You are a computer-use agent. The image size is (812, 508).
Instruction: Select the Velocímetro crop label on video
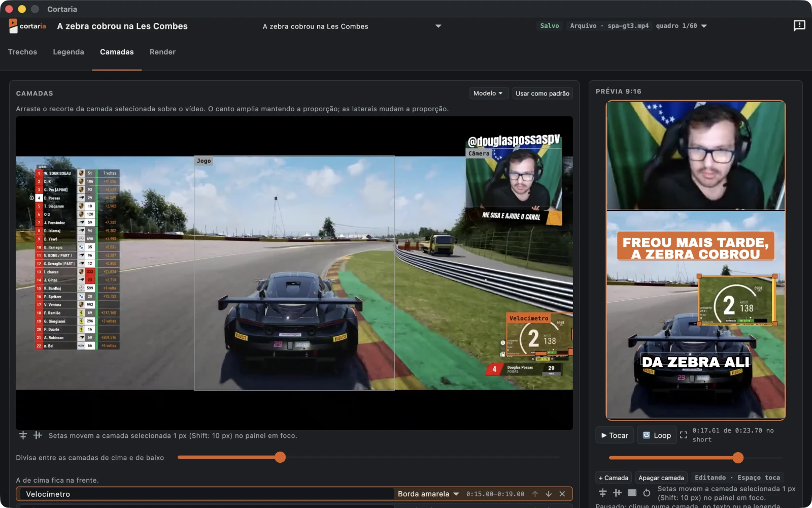pos(529,319)
